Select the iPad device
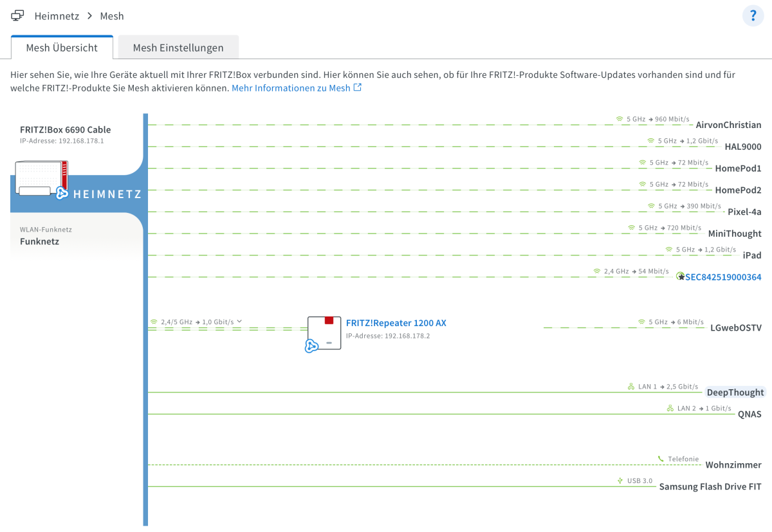Viewport: 772px width, 532px height. point(752,255)
